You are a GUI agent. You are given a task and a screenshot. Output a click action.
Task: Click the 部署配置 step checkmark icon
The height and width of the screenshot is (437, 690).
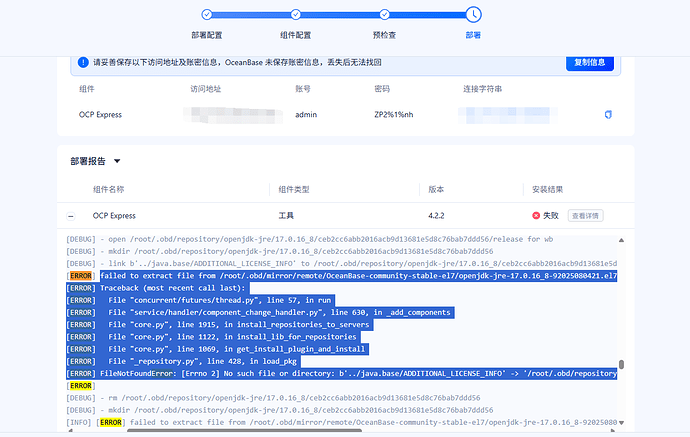click(x=207, y=14)
